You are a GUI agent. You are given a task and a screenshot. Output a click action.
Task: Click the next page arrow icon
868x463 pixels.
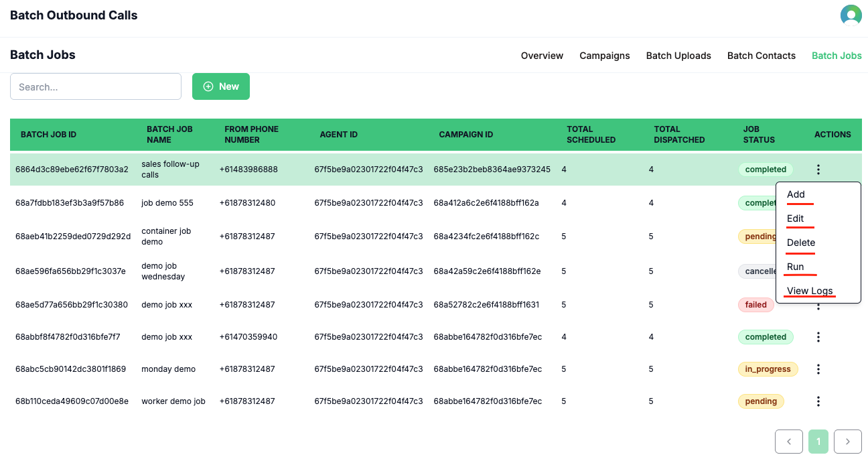point(847,442)
